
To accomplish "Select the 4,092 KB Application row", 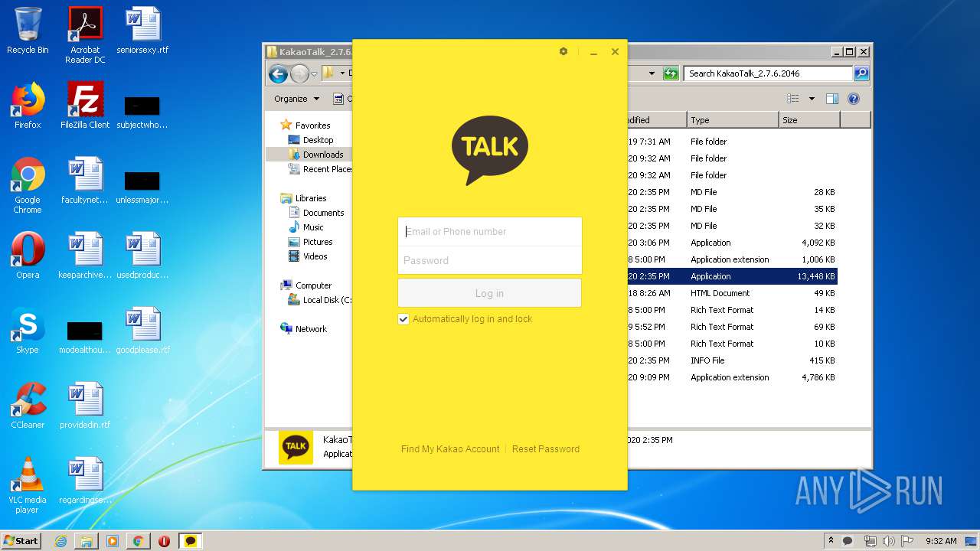I will click(732, 243).
